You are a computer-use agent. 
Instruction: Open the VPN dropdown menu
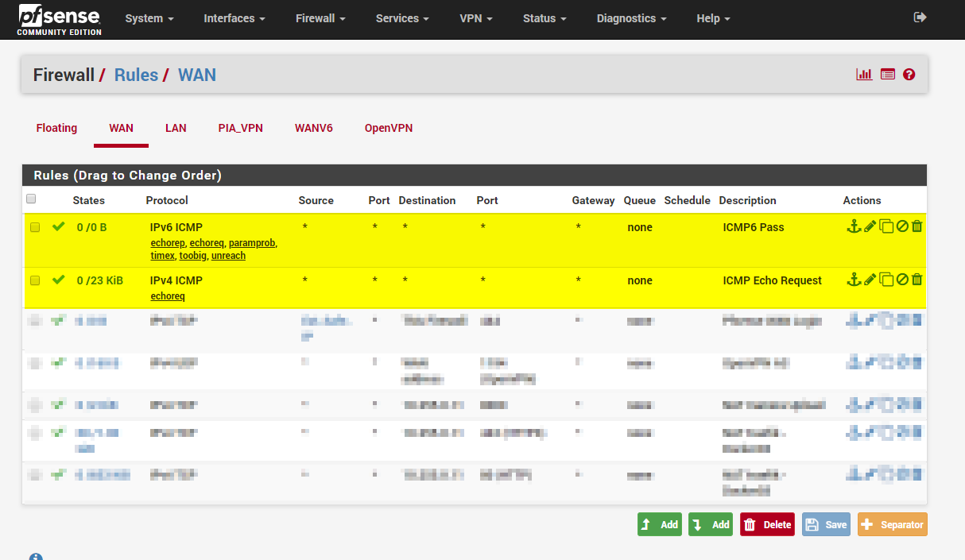click(476, 18)
